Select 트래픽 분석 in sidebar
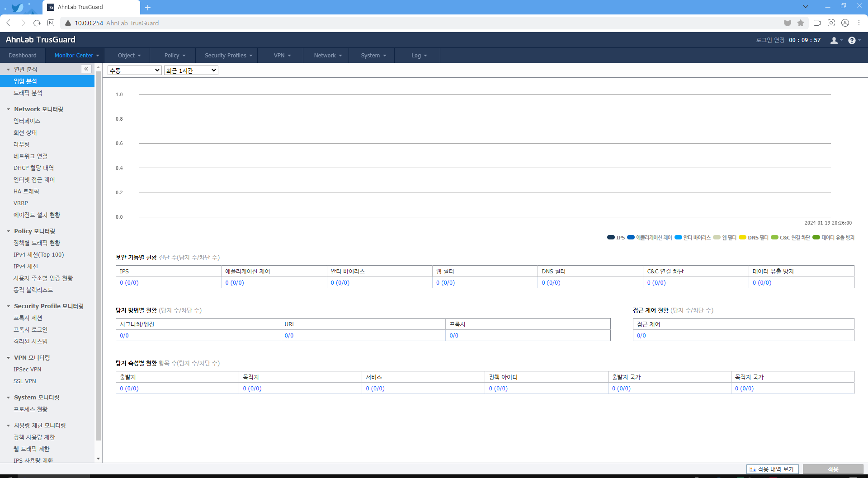The height and width of the screenshot is (478, 868). [28, 93]
